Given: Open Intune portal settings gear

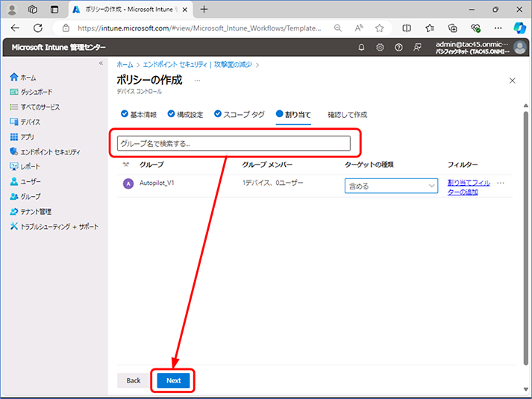Looking at the screenshot, I should pos(380,48).
